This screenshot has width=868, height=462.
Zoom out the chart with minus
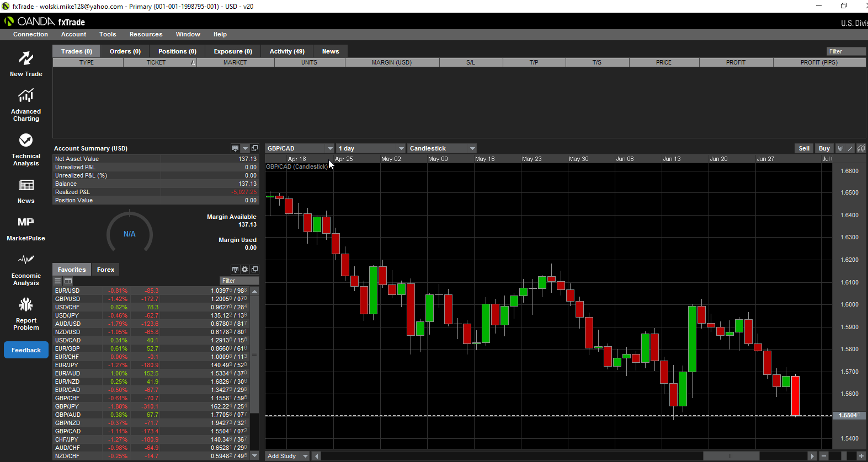click(x=824, y=456)
